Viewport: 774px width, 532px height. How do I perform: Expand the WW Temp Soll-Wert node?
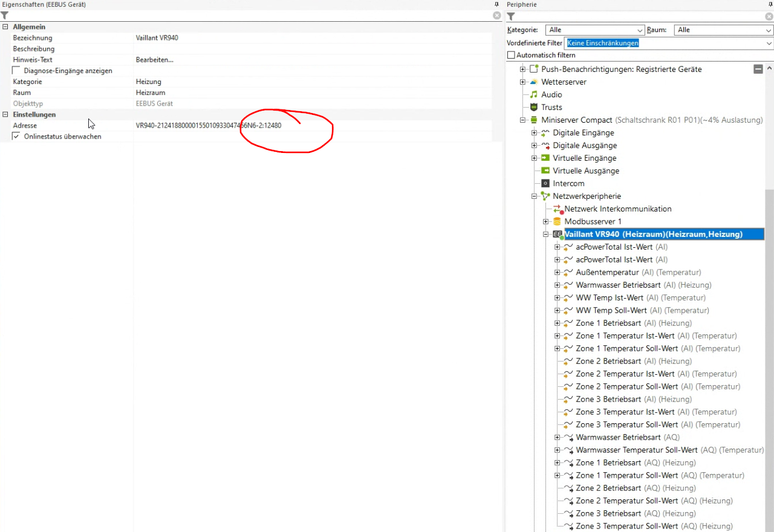point(557,311)
